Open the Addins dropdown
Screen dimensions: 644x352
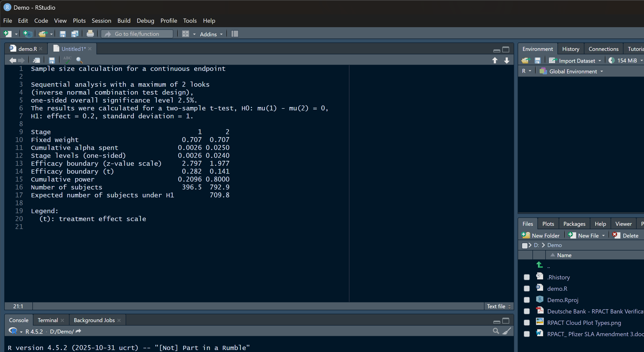pos(211,34)
